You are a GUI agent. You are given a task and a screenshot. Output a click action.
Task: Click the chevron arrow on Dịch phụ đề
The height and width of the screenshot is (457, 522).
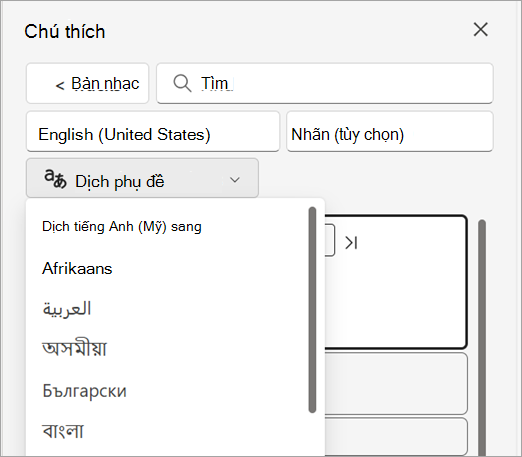tap(235, 180)
